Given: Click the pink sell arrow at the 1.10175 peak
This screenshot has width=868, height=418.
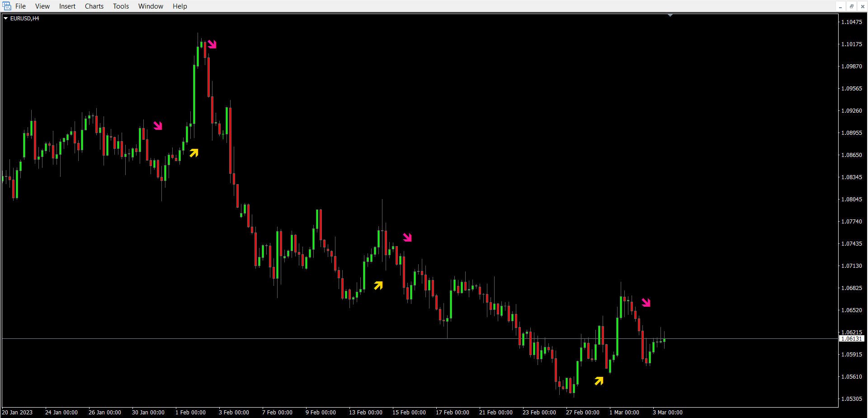Looking at the screenshot, I should click(212, 44).
